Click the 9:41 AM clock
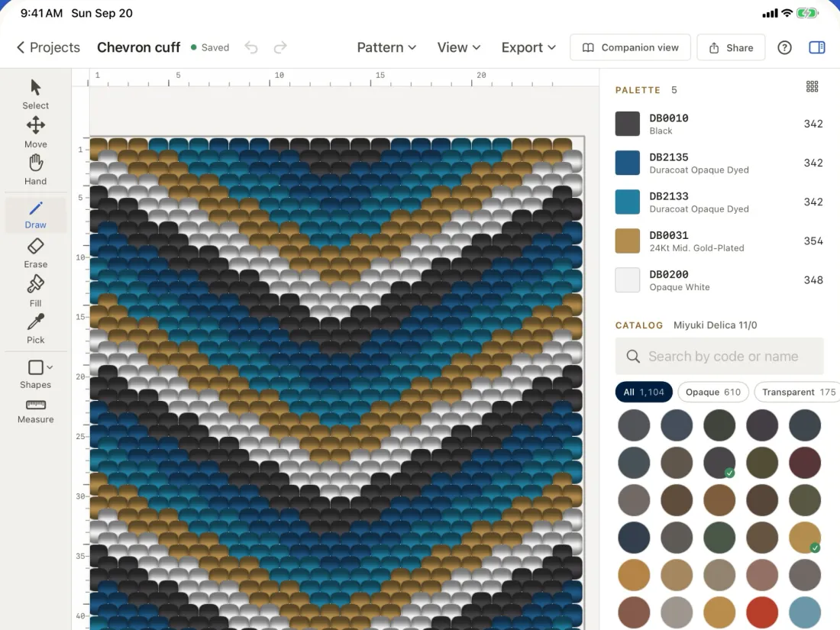Viewport: 840px width, 630px height. point(41,14)
